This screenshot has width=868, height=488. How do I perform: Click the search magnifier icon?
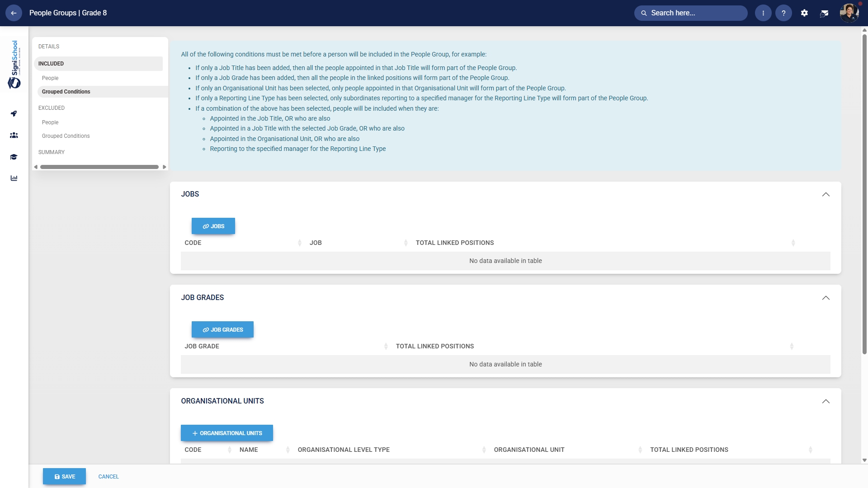644,13
